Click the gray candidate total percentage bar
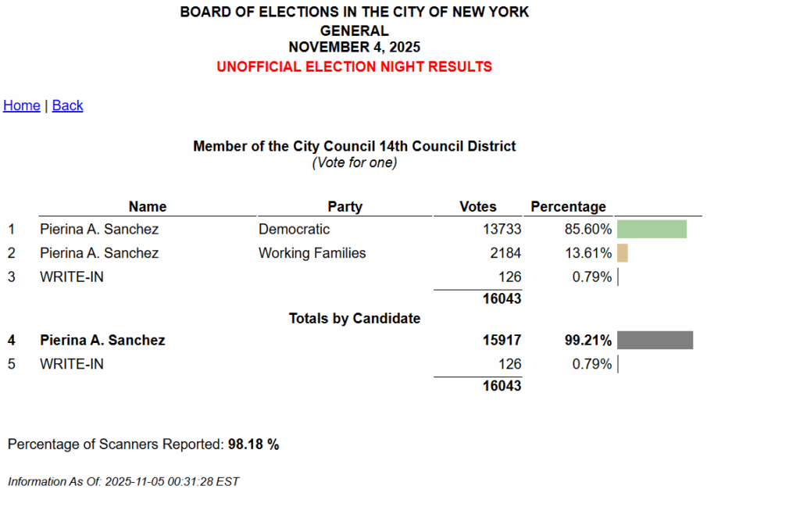 click(x=655, y=340)
